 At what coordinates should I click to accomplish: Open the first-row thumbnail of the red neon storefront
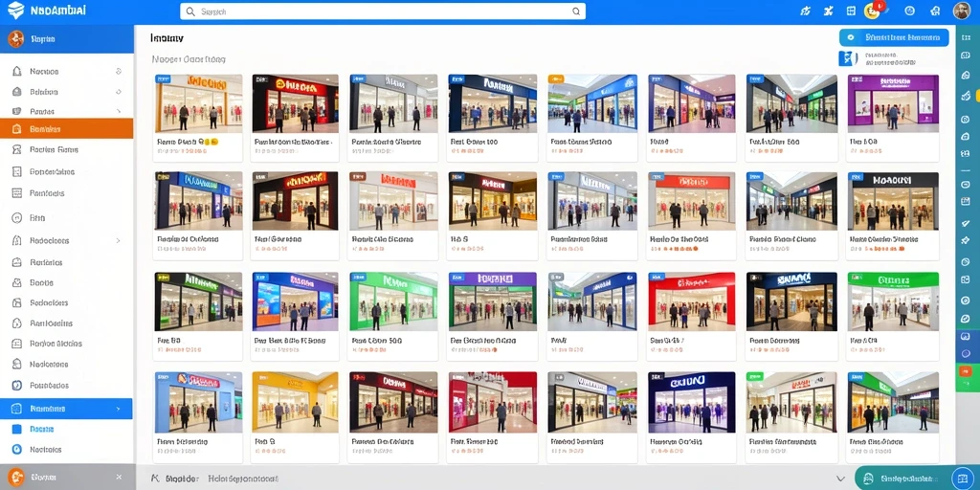tap(295, 103)
